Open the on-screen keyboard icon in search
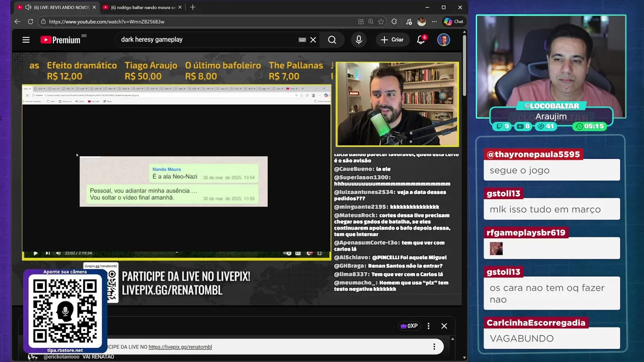The image size is (644, 362). 302,40
